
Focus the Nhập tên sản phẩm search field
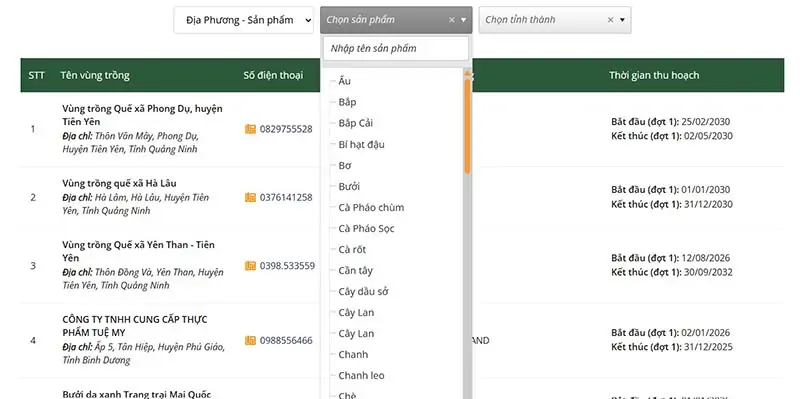396,48
